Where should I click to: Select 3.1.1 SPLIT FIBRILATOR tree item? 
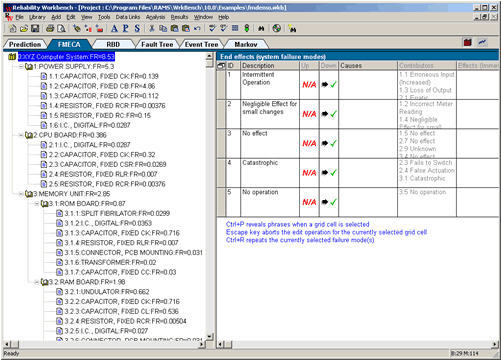pos(117,213)
